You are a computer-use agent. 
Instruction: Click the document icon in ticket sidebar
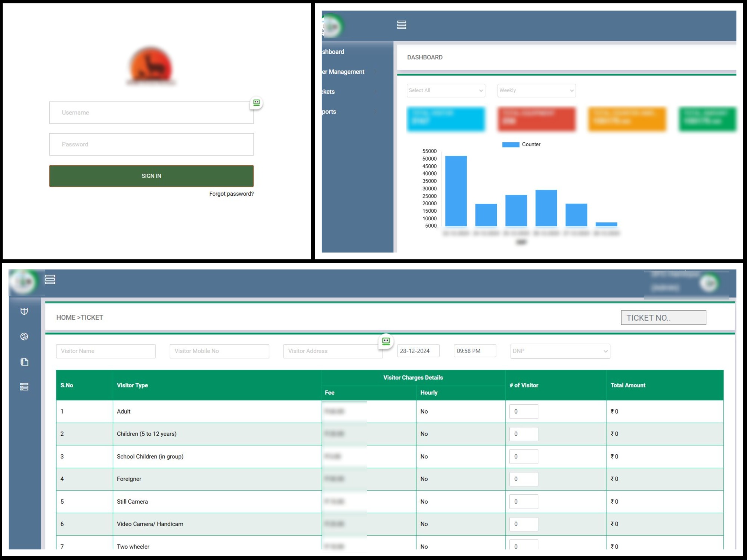click(x=24, y=362)
